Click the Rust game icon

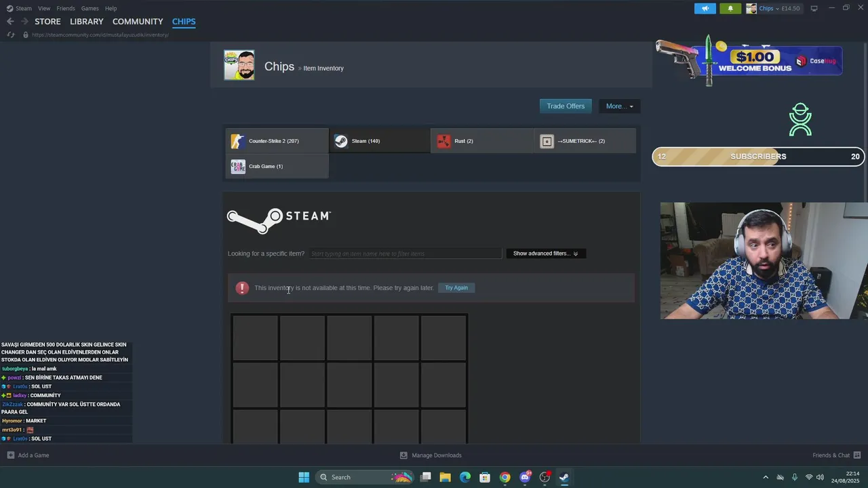pyautogui.click(x=443, y=141)
